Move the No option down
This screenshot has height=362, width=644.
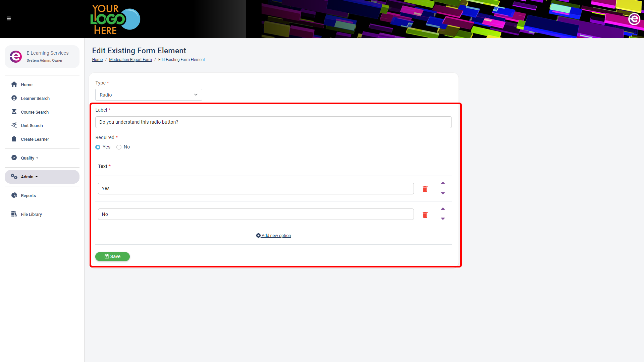[443, 219]
